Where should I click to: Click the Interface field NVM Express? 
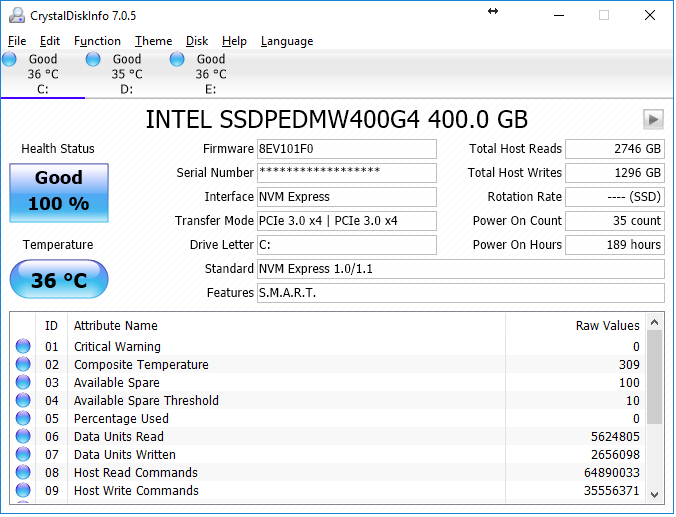click(347, 197)
